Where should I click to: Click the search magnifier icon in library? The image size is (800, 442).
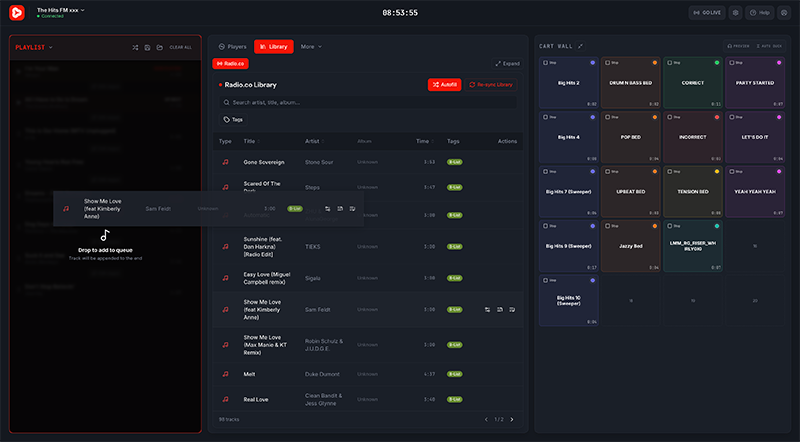pyautogui.click(x=227, y=103)
